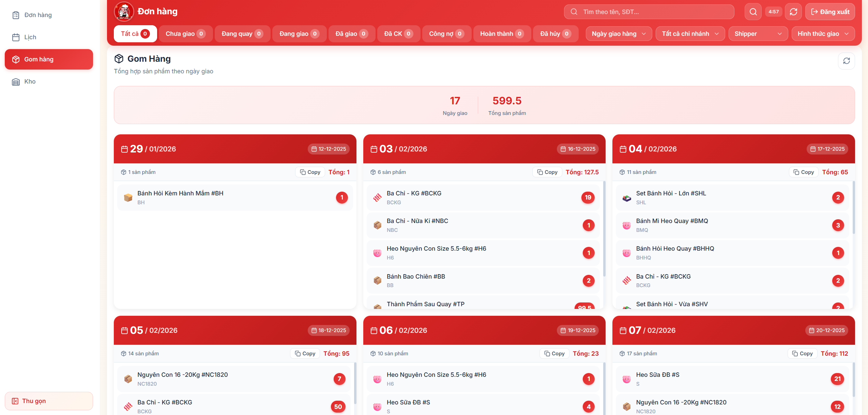Filter by Chưa giao status
This screenshot has width=868, height=415.
185,34
